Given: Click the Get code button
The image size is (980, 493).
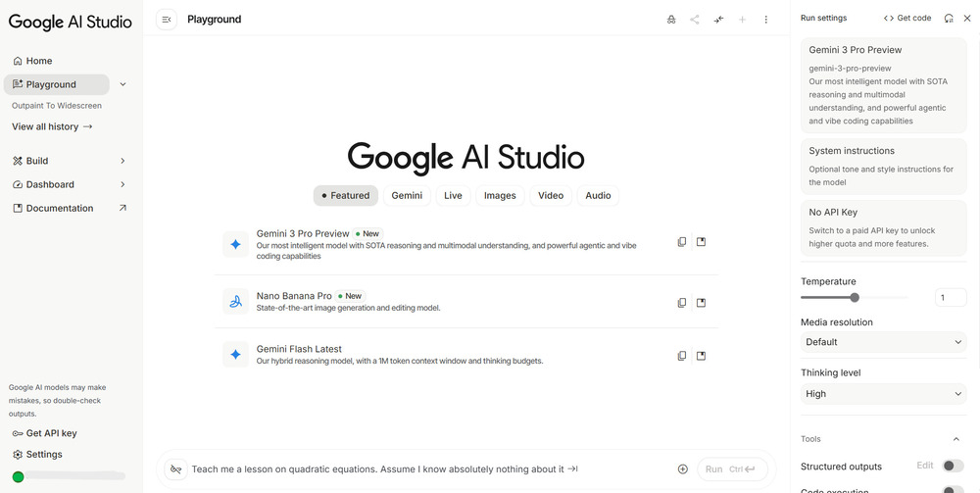Looking at the screenshot, I should (x=907, y=18).
